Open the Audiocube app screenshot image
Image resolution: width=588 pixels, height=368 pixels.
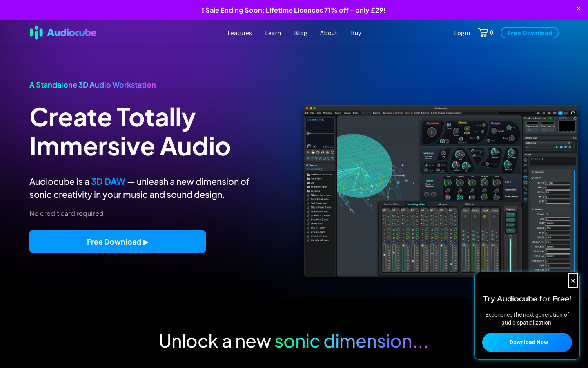point(441,191)
